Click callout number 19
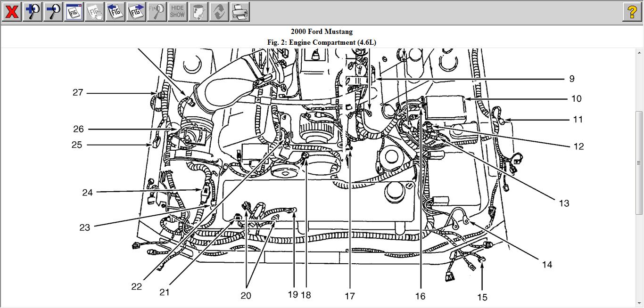644x308 pixels. (293, 294)
